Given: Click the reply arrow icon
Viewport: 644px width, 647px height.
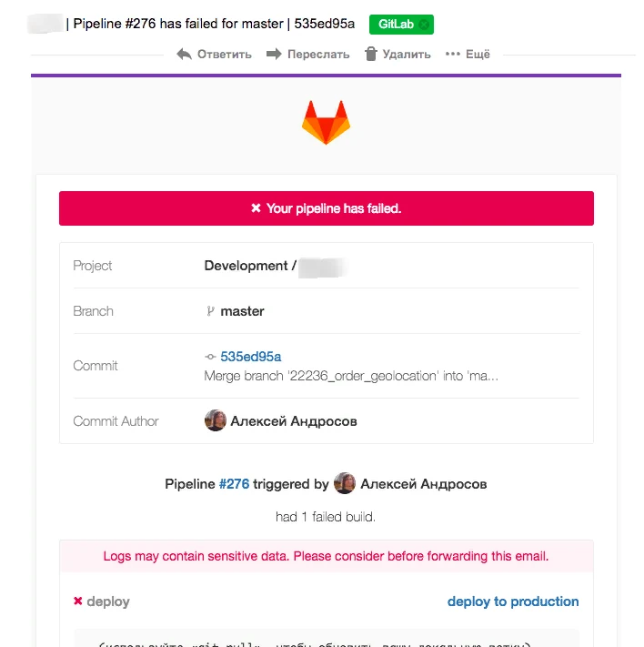Looking at the screenshot, I should point(184,54).
